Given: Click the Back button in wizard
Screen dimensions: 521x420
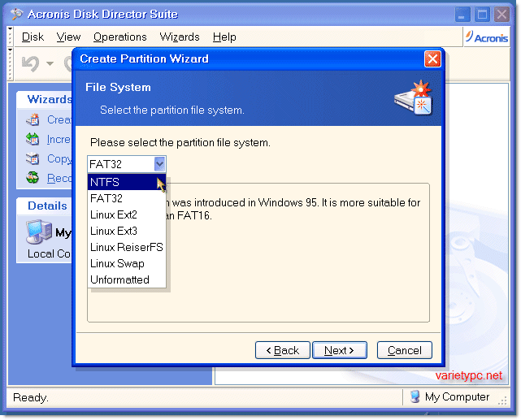Looking at the screenshot, I should (282, 350).
